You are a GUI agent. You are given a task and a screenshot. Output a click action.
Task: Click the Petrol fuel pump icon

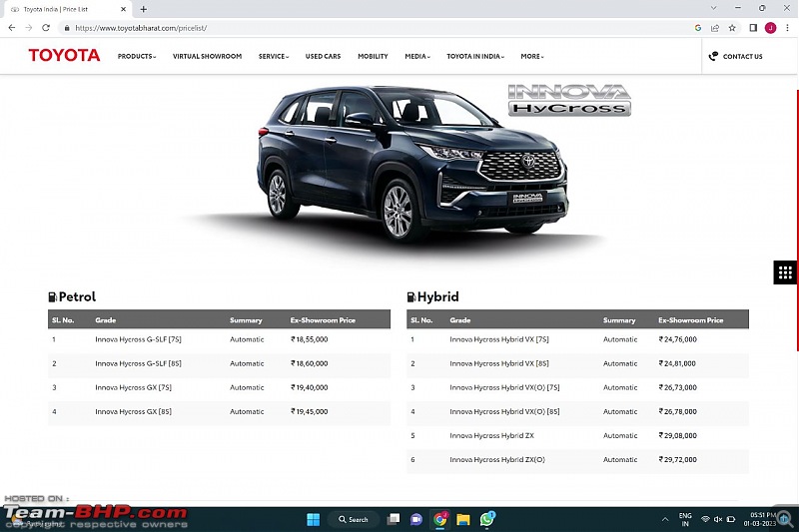52,296
